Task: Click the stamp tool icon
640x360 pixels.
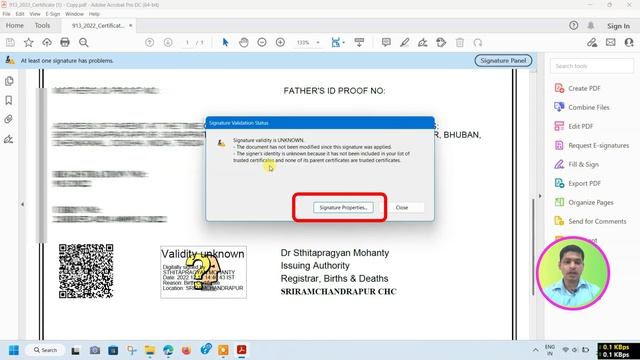Action: (441, 42)
